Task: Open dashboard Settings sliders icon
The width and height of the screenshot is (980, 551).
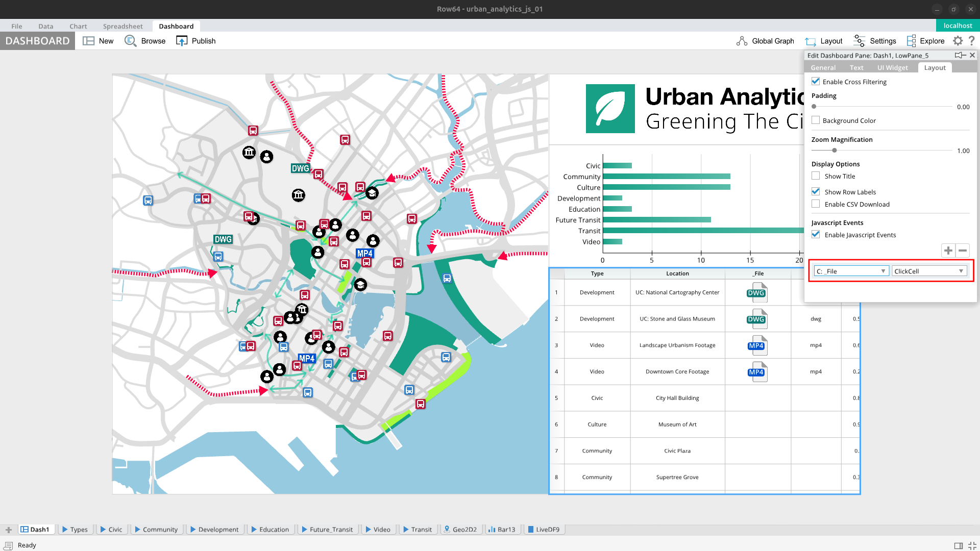Action: coord(860,41)
